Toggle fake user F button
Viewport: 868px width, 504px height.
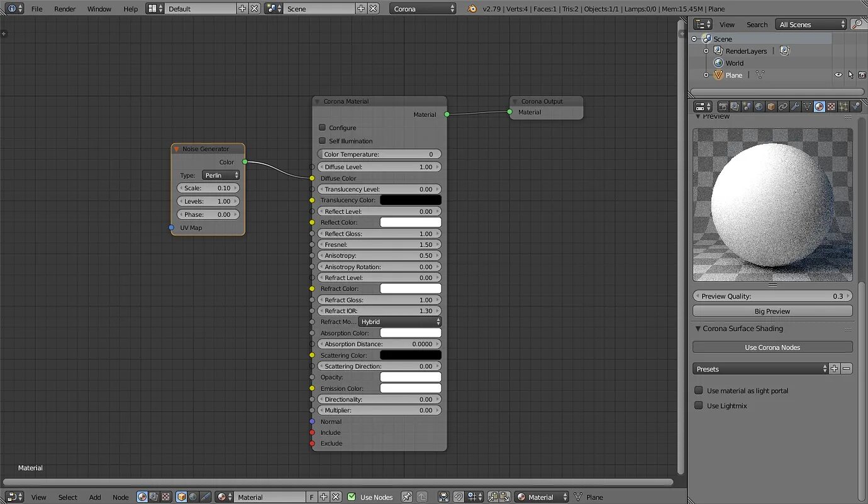pyautogui.click(x=312, y=497)
